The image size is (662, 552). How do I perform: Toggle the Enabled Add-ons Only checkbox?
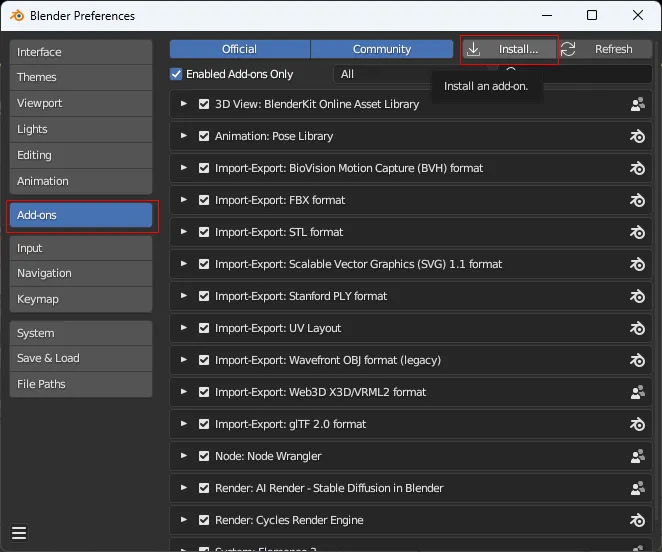tap(177, 74)
